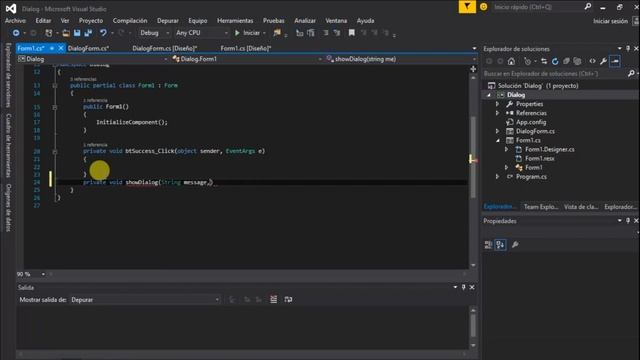This screenshot has height=360, width=640.
Task: Click the Alphabetical sort icon in Propiedades
Action: (501, 244)
